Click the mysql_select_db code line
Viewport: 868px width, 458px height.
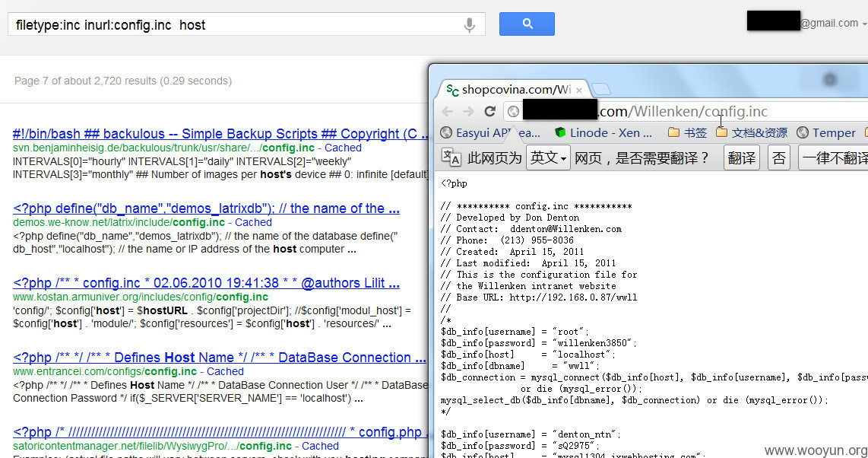(x=635, y=400)
